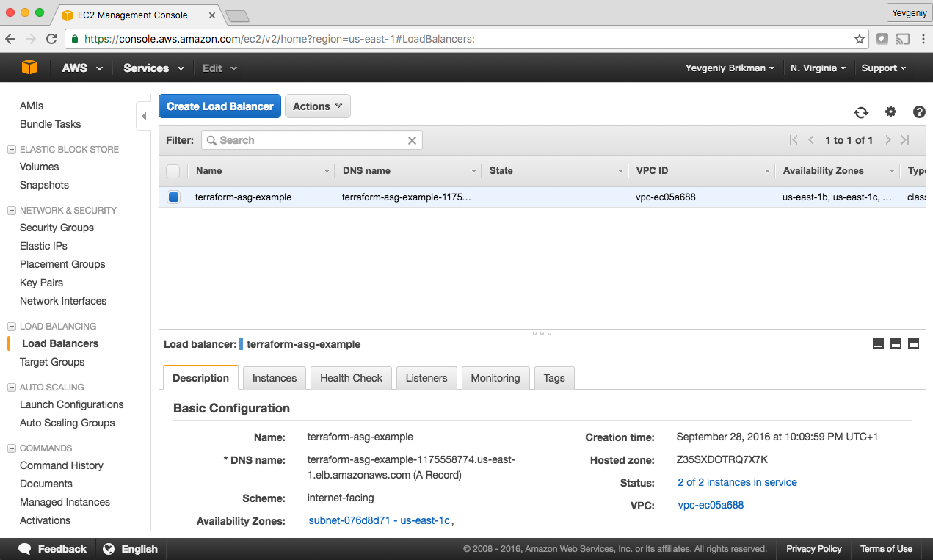The width and height of the screenshot is (933, 560).
Task: Open the Listeners tab
Action: pos(426,378)
